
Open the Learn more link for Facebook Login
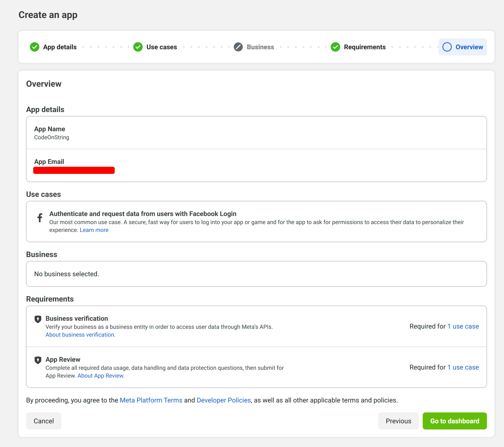(x=94, y=230)
